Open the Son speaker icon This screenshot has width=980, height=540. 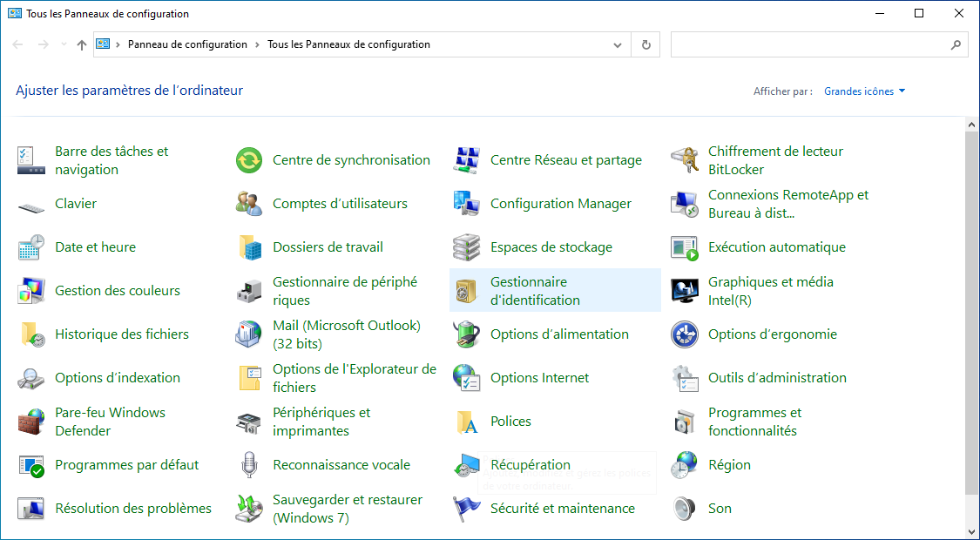pyautogui.click(x=685, y=509)
